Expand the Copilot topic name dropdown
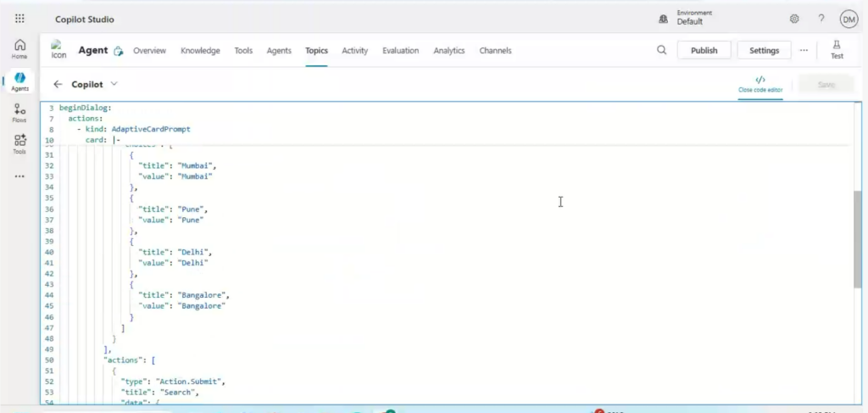 tap(114, 84)
